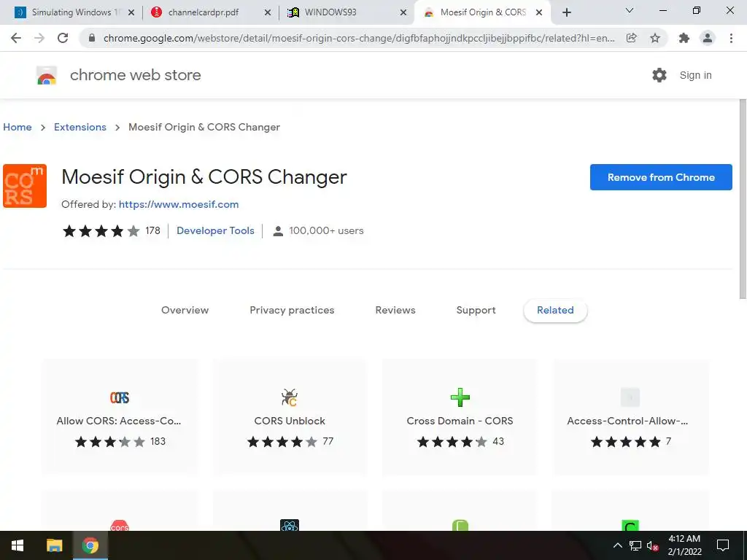Click the Chrome taskbar icon
The height and width of the screenshot is (560, 747).
[x=90, y=545]
